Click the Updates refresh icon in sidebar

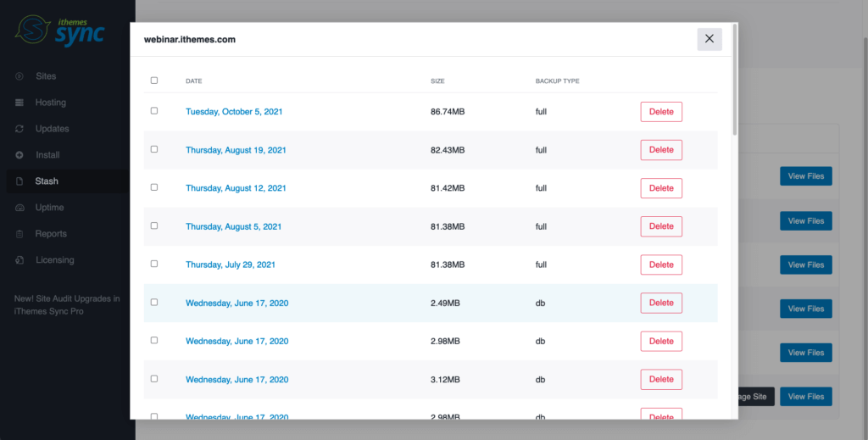(19, 129)
